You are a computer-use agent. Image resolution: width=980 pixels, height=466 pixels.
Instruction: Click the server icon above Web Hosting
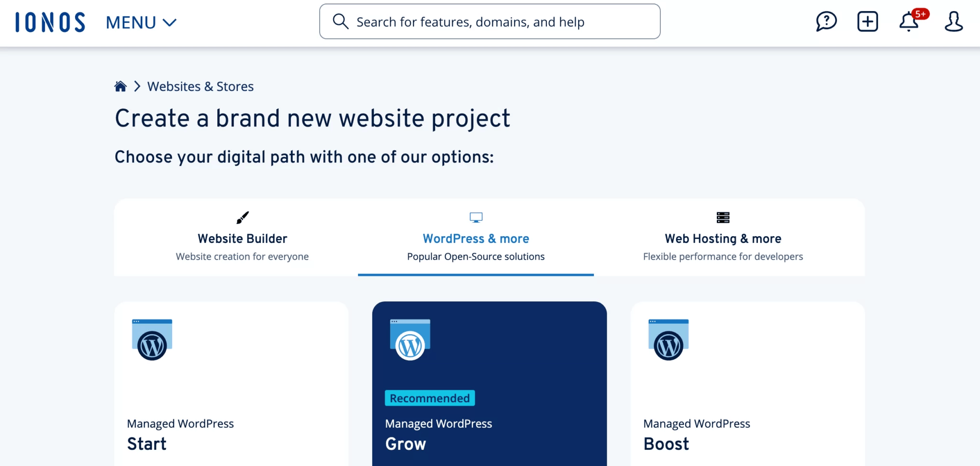pos(723,217)
